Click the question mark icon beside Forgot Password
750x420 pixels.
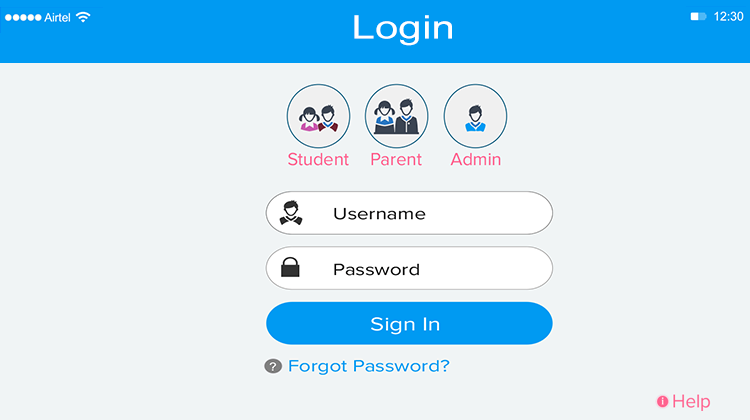click(x=273, y=366)
